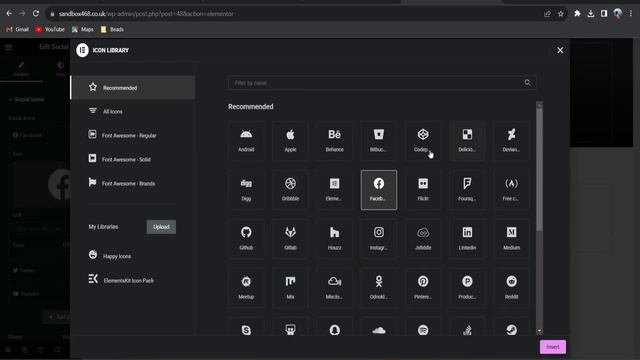Open Font Awesome - Regular library

coord(133,135)
